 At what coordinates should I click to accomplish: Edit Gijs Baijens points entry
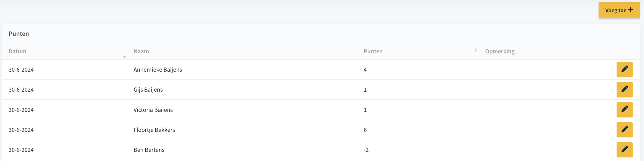(624, 89)
